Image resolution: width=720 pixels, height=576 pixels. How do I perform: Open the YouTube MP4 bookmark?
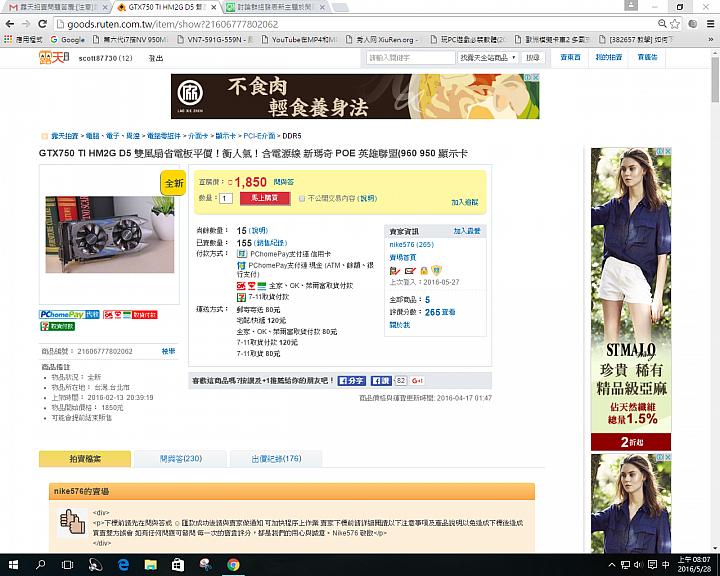tap(300, 40)
